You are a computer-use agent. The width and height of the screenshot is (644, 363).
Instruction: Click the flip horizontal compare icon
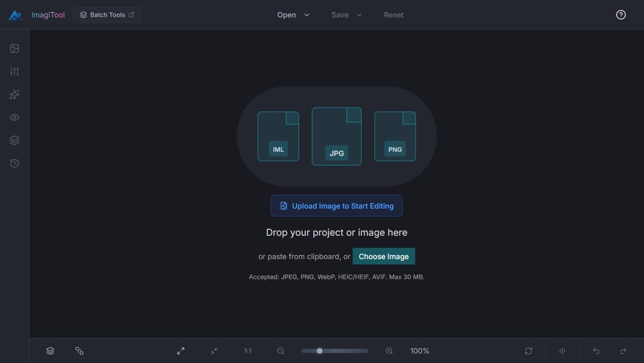click(562, 350)
